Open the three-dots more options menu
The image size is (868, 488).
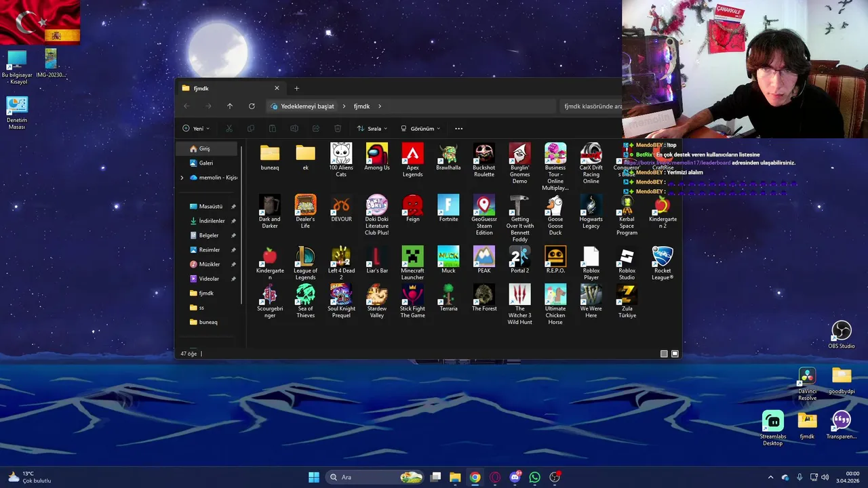pyautogui.click(x=458, y=128)
